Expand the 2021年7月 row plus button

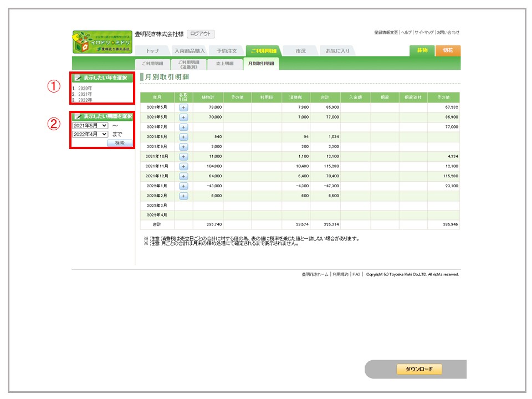183,127
